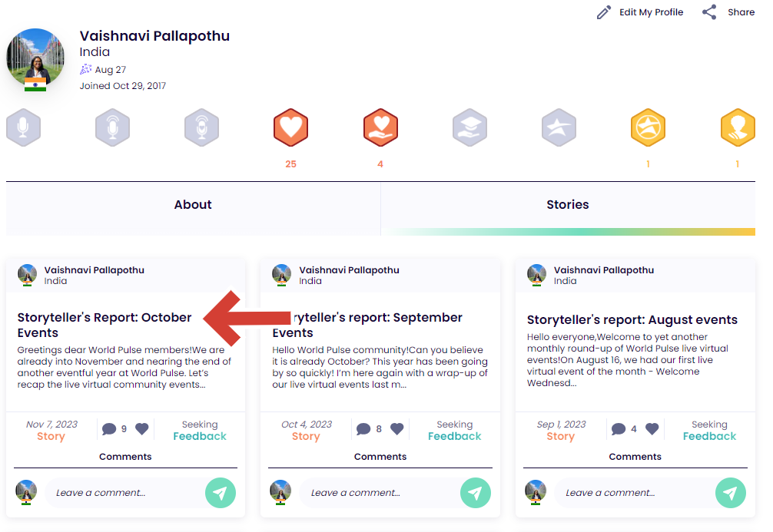Open Storyteller's Report: October Events

[x=105, y=325]
